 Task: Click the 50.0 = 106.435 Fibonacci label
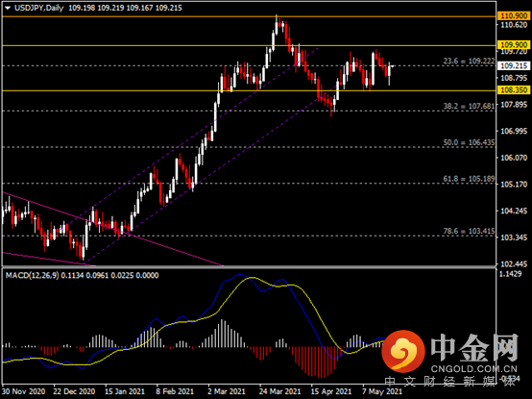tap(469, 142)
